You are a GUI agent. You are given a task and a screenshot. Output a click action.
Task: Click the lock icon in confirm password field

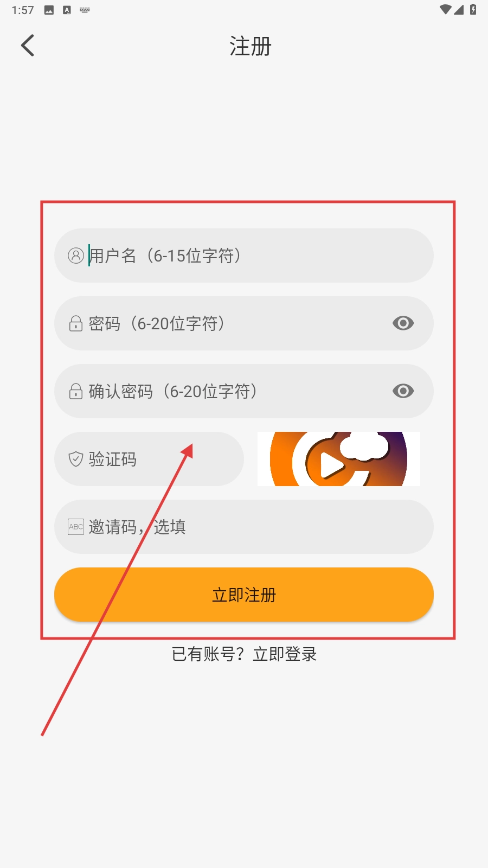click(76, 391)
